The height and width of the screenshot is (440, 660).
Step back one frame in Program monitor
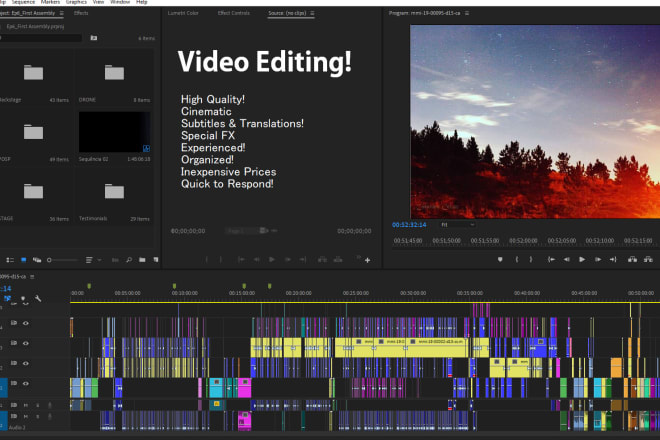click(x=567, y=259)
